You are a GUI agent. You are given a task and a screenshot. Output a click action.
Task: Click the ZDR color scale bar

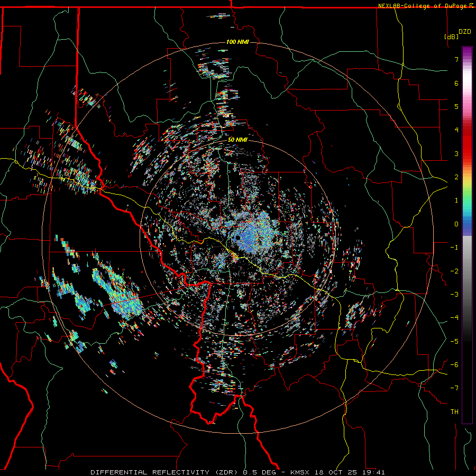click(467, 235)
